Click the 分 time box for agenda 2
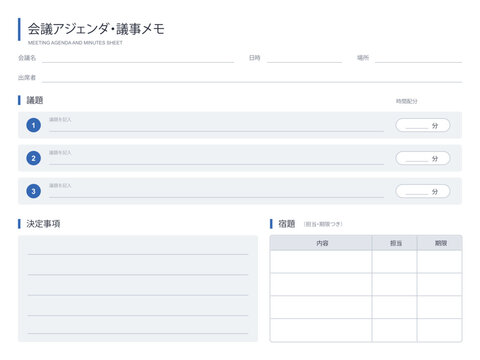 [423, 158]
